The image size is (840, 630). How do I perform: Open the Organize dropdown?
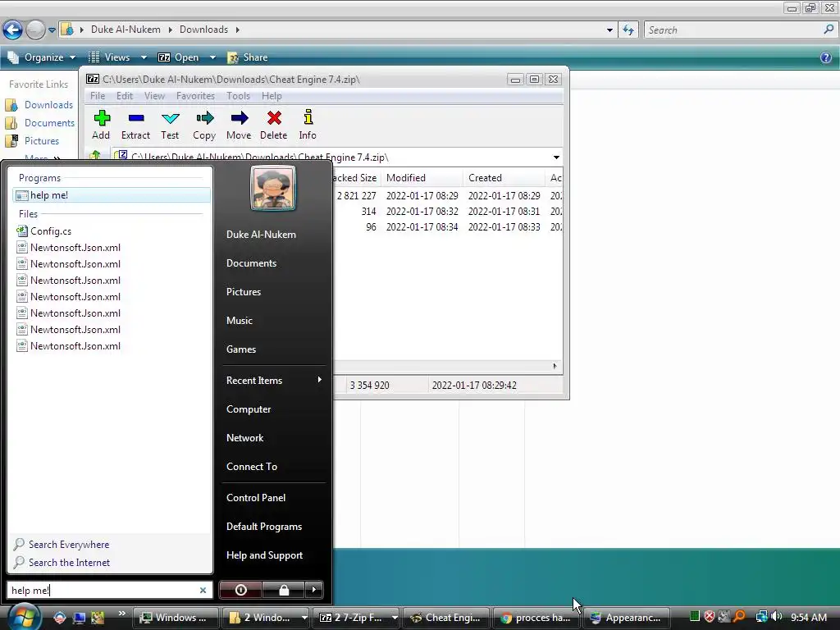pos(42,57)
